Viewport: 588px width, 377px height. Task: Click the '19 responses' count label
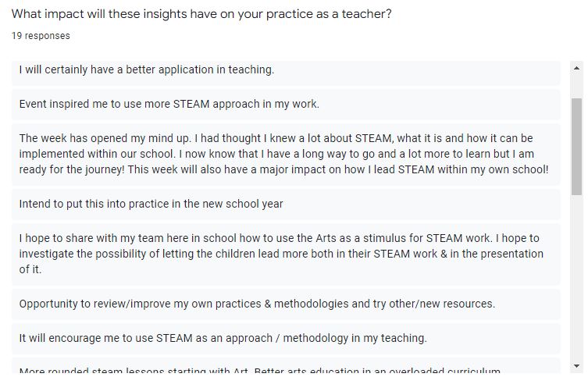click(41, 36)
